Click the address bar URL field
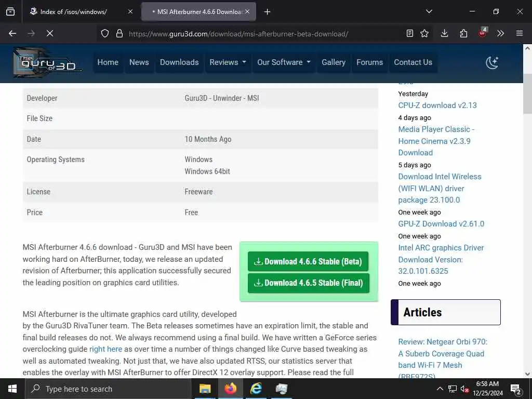Image resolution: width=532 pixels, height=399 pixels. 238,34
